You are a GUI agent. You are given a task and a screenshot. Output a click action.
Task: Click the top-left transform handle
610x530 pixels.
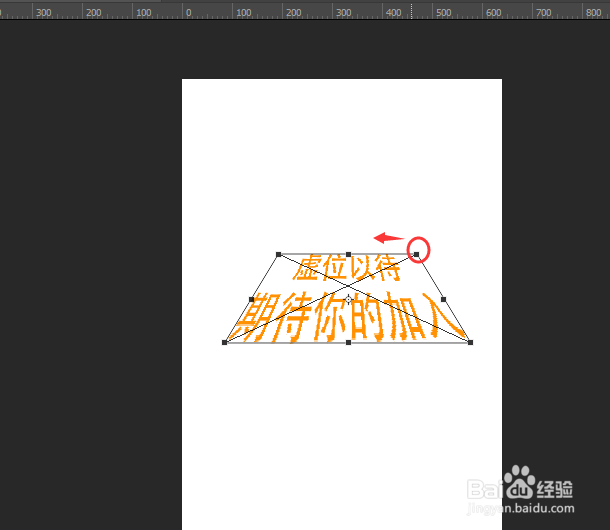(x=279, y=254)
